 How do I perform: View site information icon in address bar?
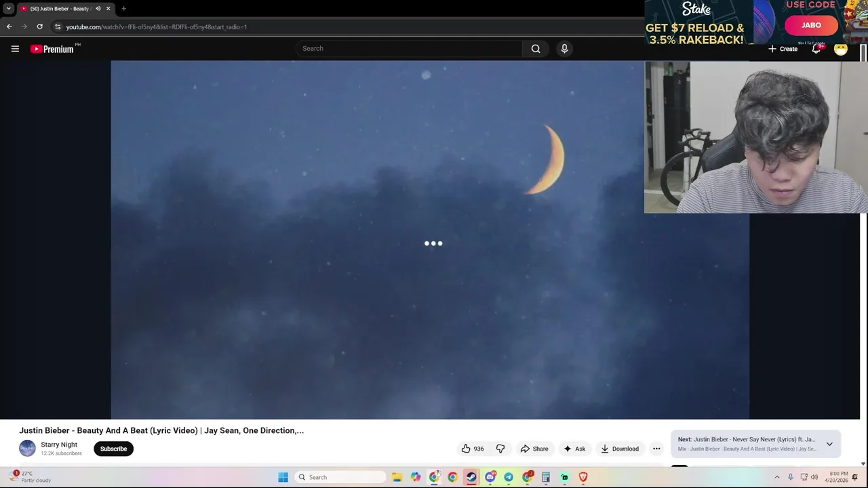click(x=58, y=26)
